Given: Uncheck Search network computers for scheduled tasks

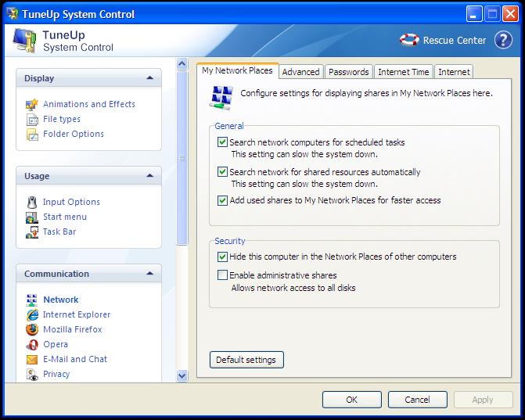Looking at the screenshot, I should point(223,142).
